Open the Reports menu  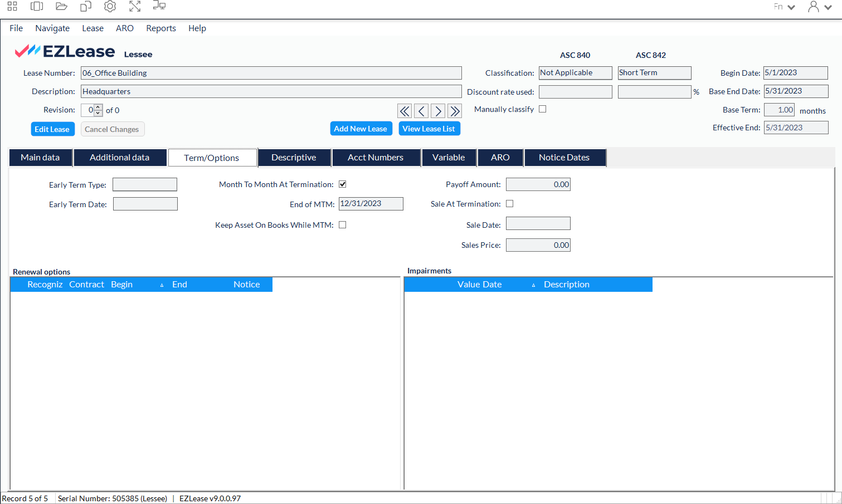tap(161, 28)
